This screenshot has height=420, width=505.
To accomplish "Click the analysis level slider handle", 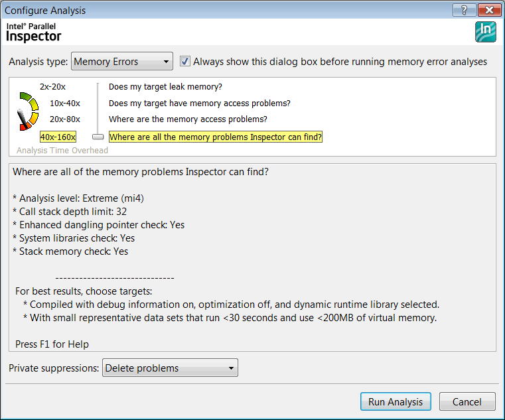I will 98,137.
